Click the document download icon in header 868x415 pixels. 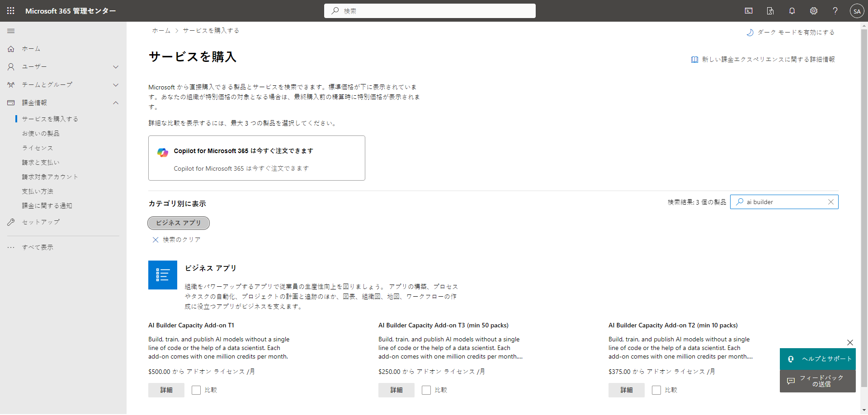[x=770, y=11]
